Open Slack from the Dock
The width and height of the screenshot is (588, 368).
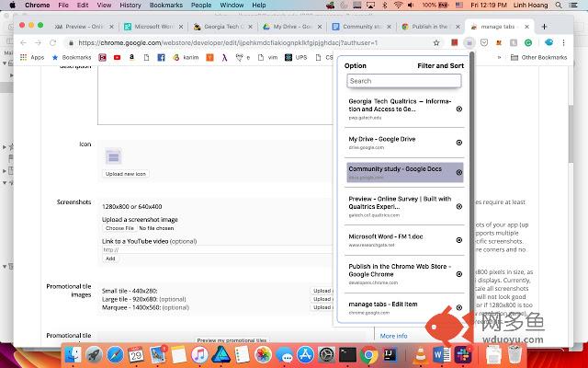tap(463, 354)
